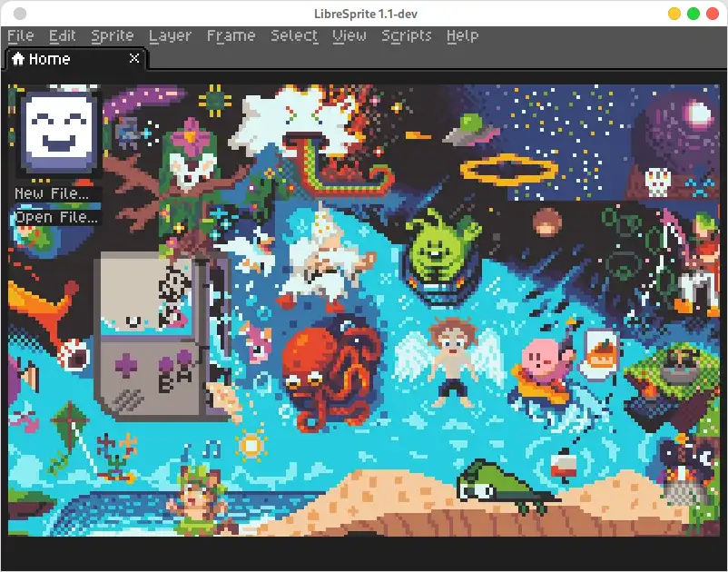
Task: Click the gray button left of the window title
Action: (19, 14)
